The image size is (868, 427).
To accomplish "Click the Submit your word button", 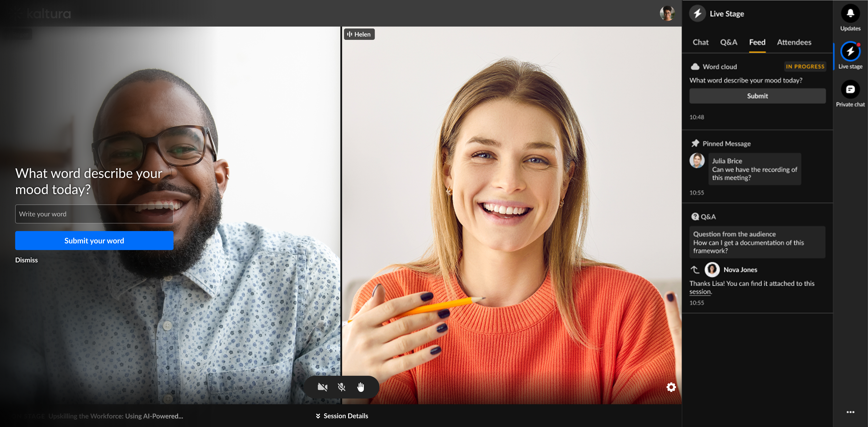I will [x=94, y=241].
